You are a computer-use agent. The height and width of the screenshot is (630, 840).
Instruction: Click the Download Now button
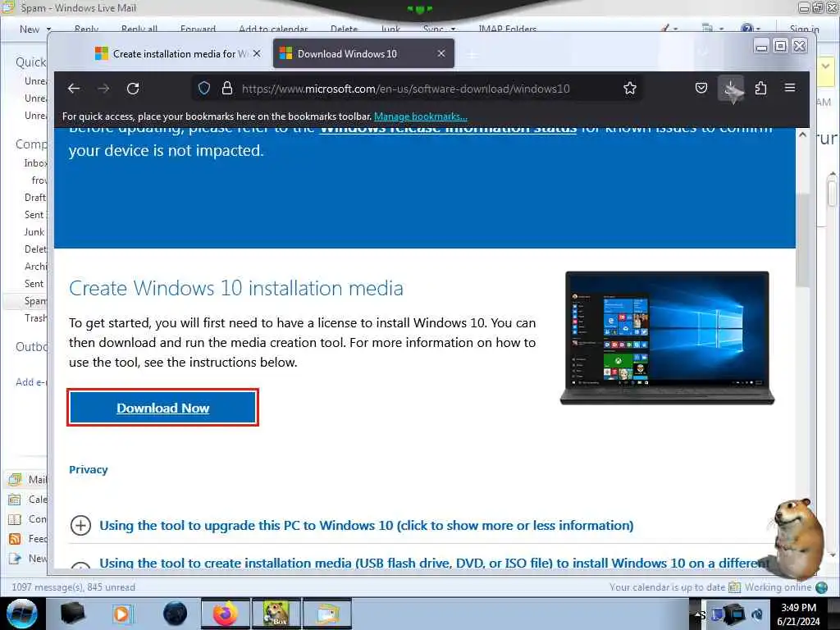pyautogui.click(x=163, y=408)
